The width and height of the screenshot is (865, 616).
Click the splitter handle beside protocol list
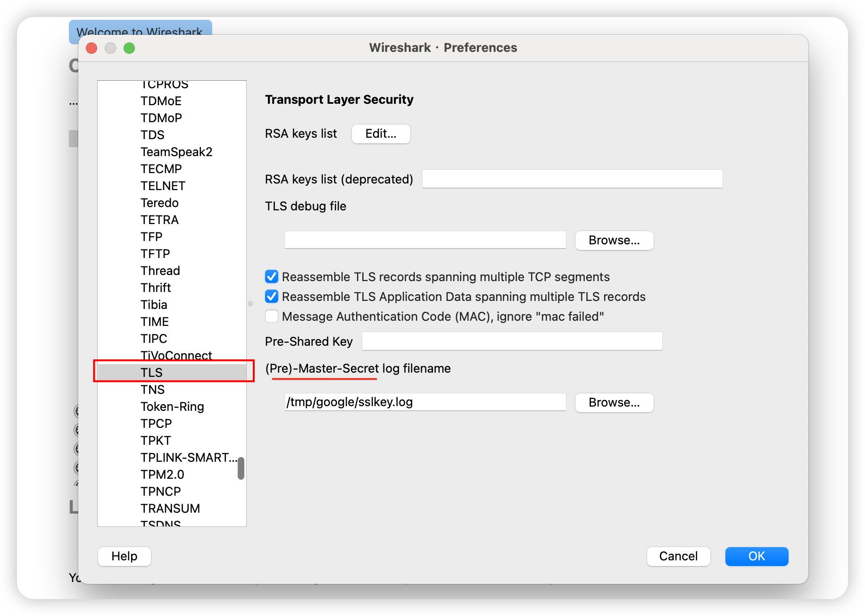(250, 304)
